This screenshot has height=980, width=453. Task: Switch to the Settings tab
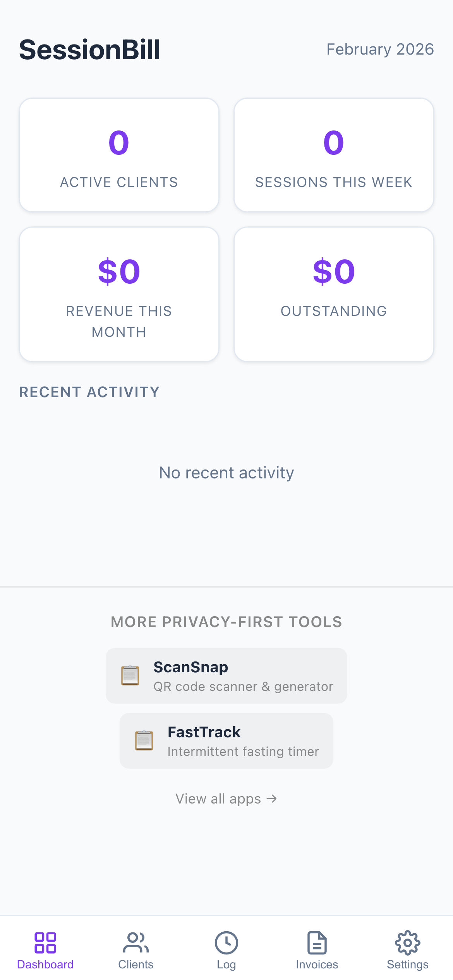407,952
